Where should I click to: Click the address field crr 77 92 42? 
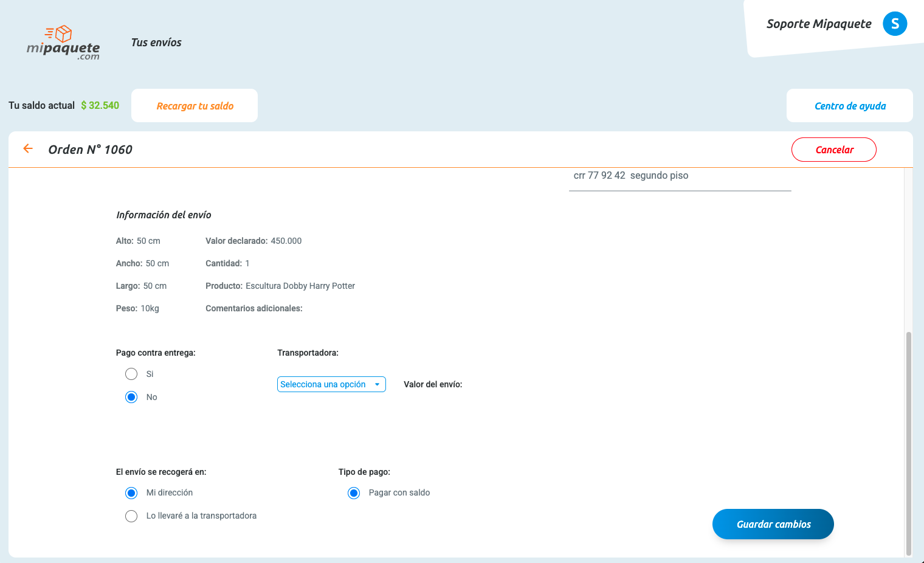[680, 176]
